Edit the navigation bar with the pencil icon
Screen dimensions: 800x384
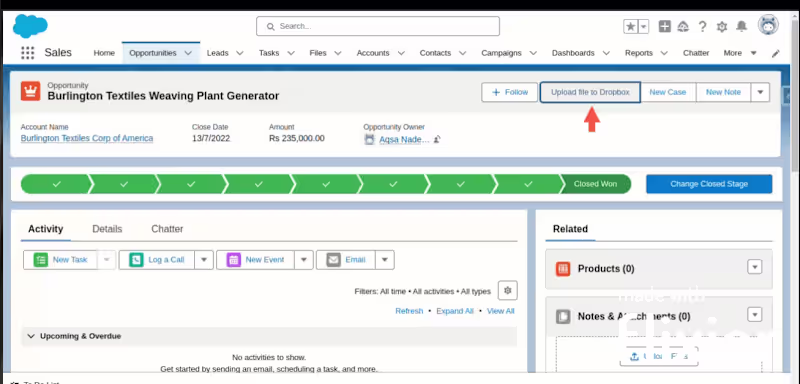click(x=776, y=53)
